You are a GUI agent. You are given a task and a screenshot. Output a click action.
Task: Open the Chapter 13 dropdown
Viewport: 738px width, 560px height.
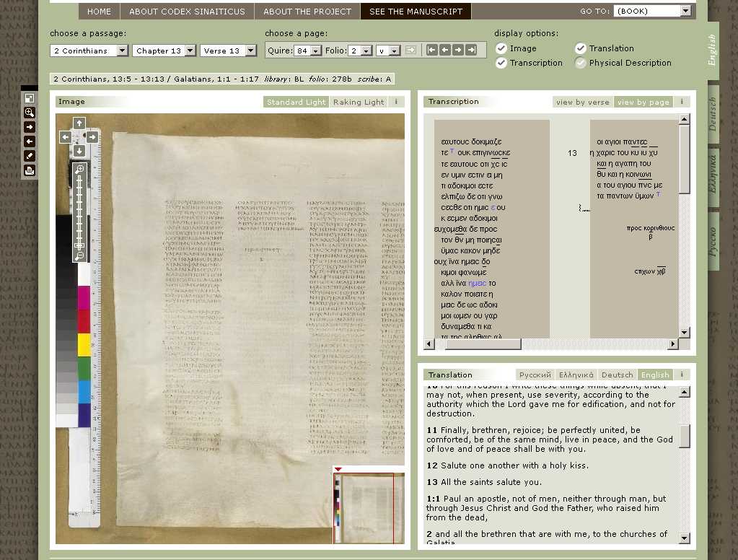coord(164,51)
